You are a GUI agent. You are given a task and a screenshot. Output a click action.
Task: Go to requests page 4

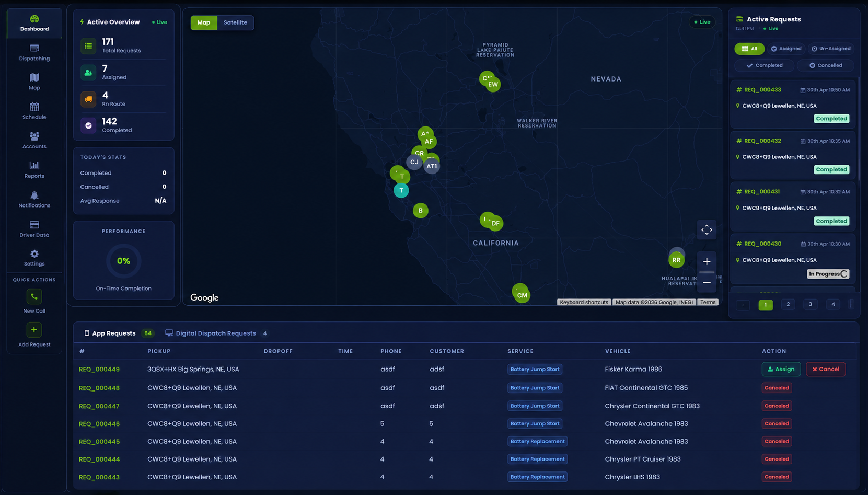pos(833,304)
